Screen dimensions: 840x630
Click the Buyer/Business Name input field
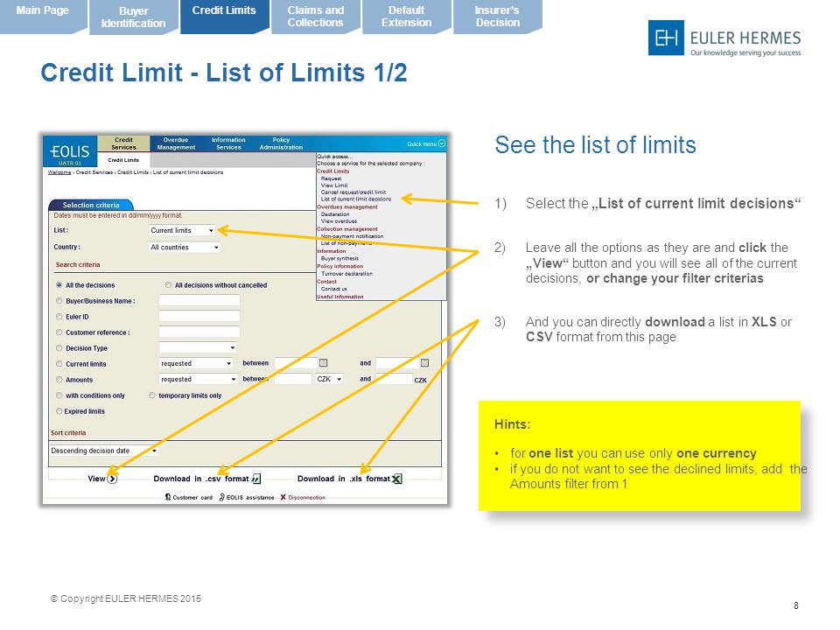[x=199, y=300]
